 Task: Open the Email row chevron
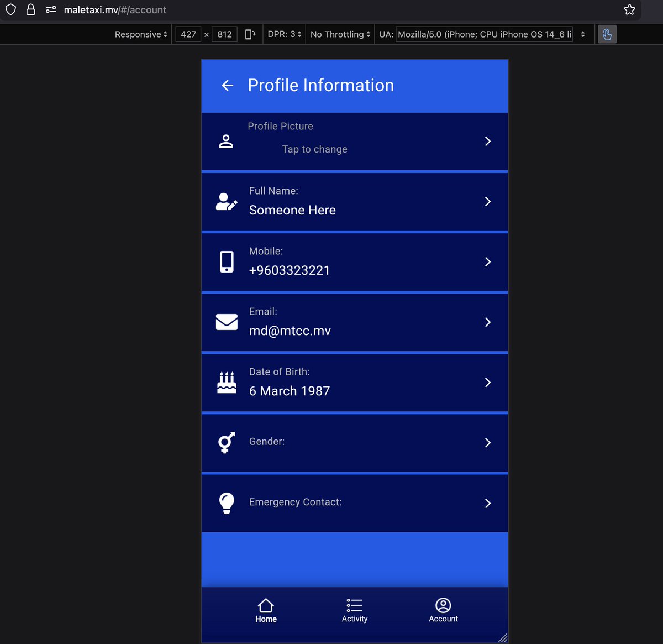(488, 322)
